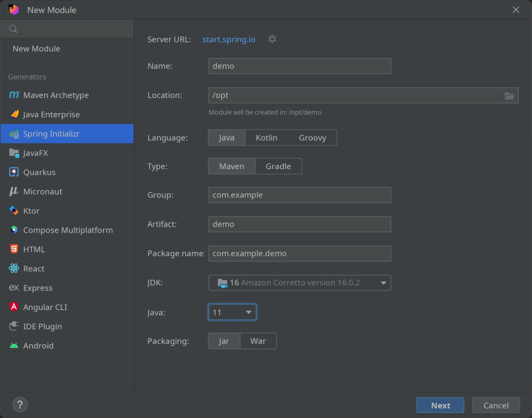Click the Next button
This screenshot has width=532, height=418.
pos(440,405)
